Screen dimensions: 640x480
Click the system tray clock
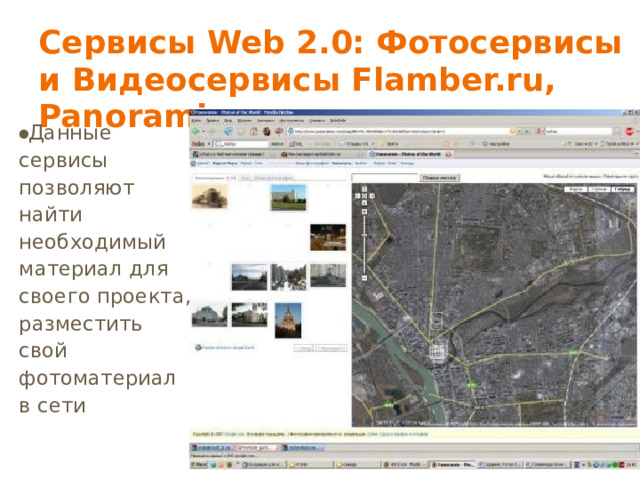(633, 464)
